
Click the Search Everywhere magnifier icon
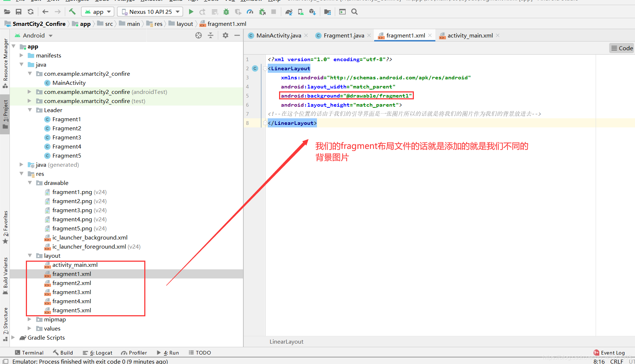coord(354,12)
